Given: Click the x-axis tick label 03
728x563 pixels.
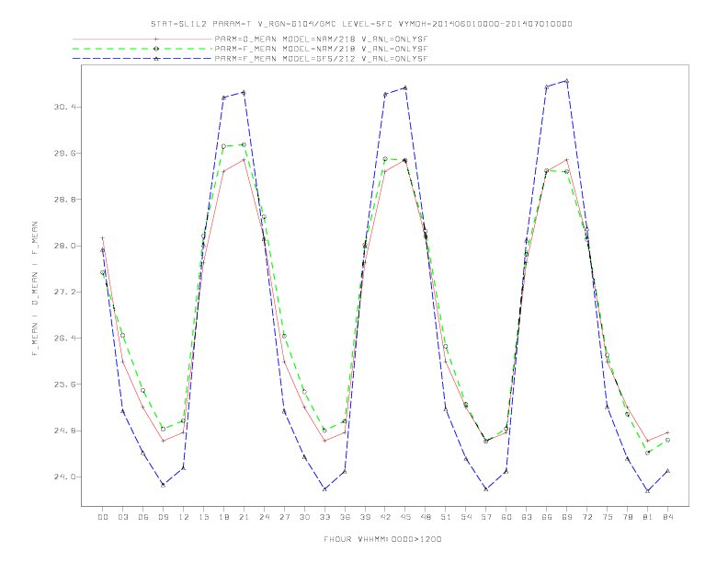Looking at the screenshot, I should (122, 517).
